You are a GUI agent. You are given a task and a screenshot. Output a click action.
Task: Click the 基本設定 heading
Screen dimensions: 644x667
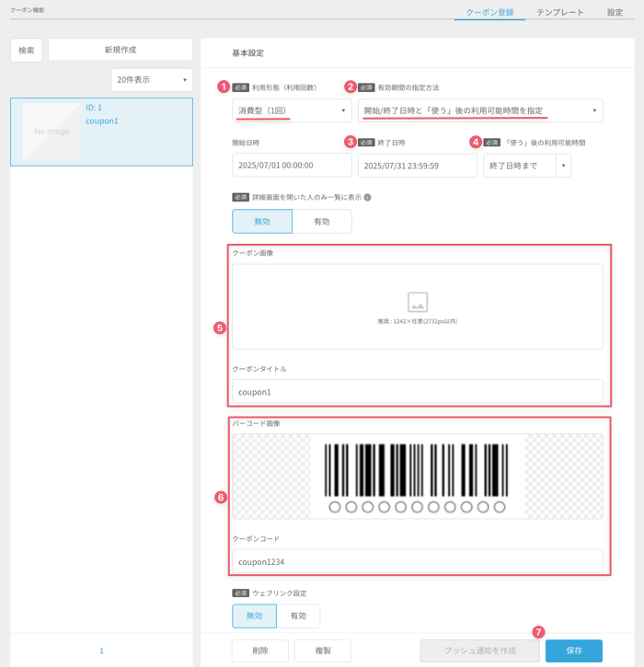point(248,53)
